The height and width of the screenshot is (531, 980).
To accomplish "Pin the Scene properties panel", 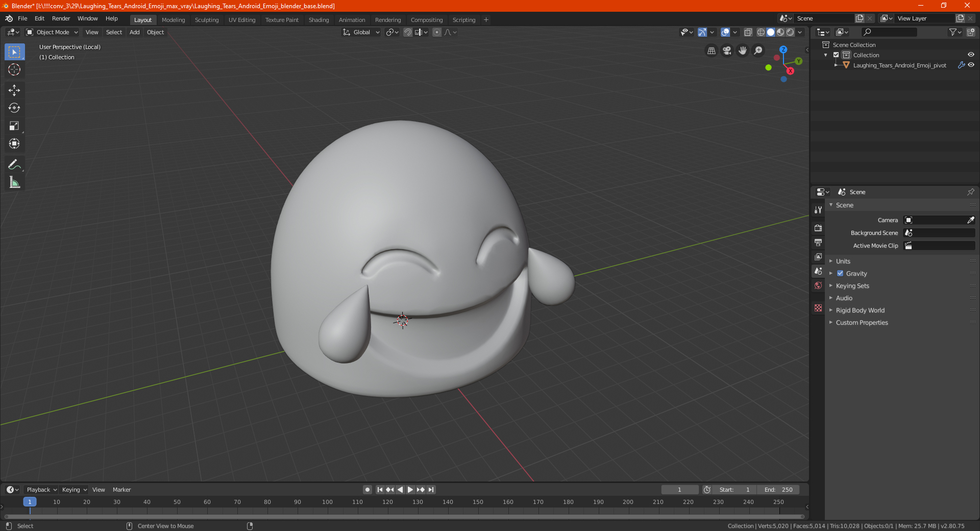I will click(970, 192).
